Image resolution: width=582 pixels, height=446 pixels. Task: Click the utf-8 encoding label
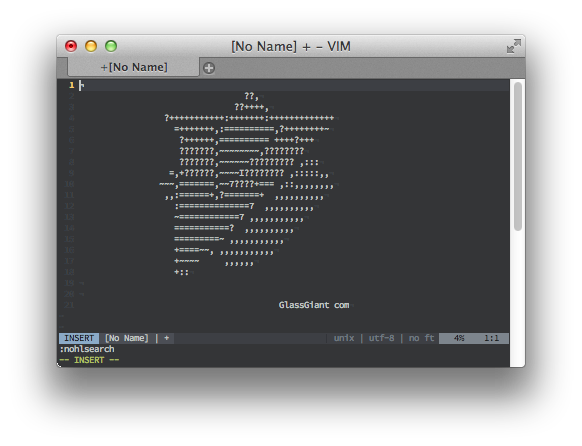pos(381,338)
